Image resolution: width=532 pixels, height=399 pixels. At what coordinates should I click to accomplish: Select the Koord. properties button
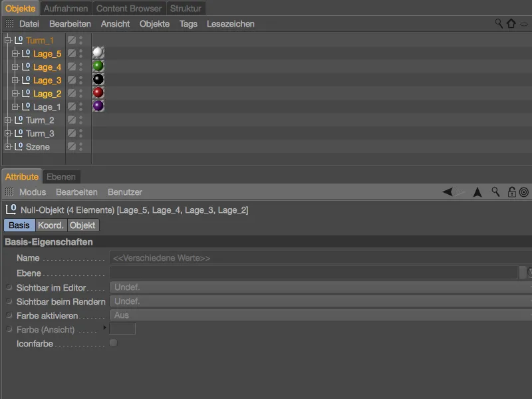point(51,225)
